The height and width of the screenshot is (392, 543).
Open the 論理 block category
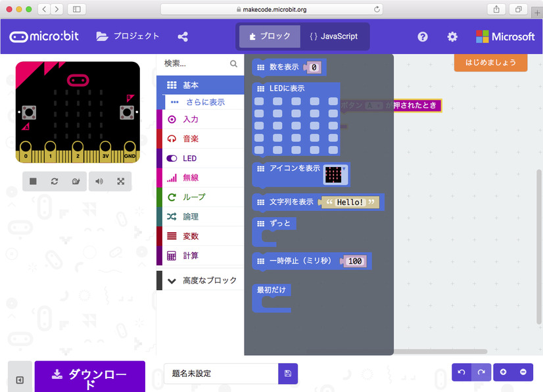[201, 216]
